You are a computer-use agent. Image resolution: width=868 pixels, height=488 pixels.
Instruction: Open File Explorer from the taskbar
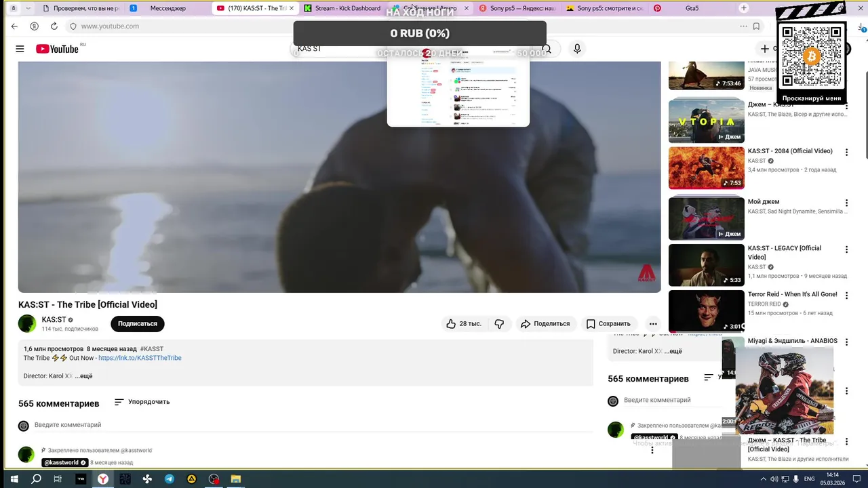click(x=236, y=479)
